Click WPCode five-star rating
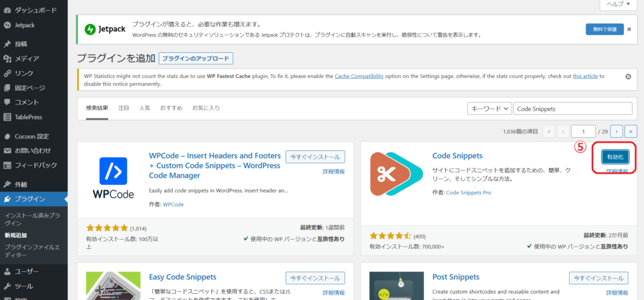This screenshot has width=644, height=300. click(107, 228)
